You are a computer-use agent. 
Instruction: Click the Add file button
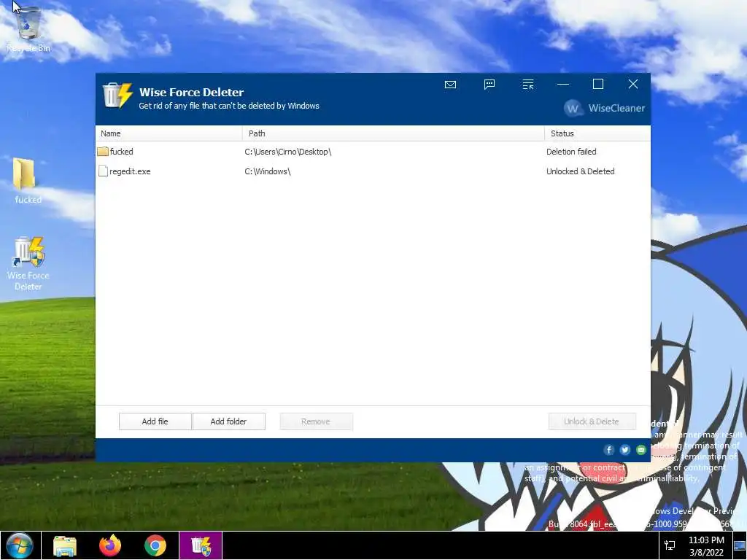tap(155, 421)
